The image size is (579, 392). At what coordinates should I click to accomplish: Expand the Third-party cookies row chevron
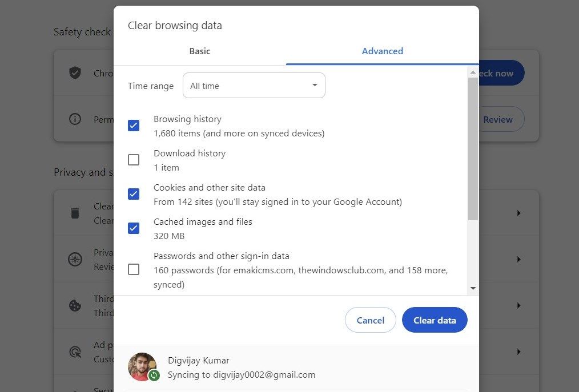[518, 305]
